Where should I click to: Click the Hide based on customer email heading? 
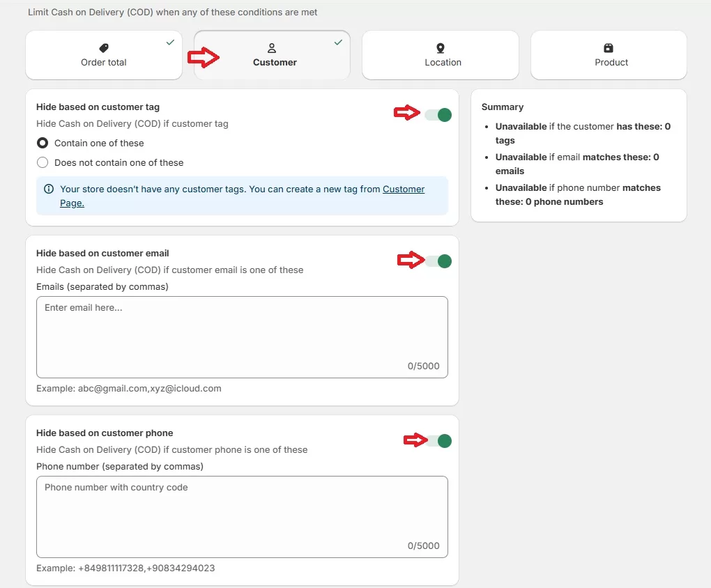pyautogui.click(x=102, y=254)
